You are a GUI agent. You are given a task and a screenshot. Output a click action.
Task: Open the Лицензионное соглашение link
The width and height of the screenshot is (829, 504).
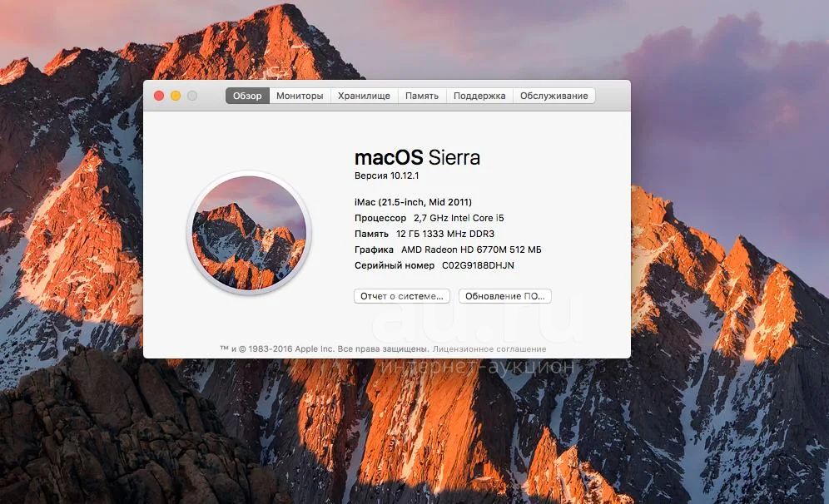click(x=489, y=349)
